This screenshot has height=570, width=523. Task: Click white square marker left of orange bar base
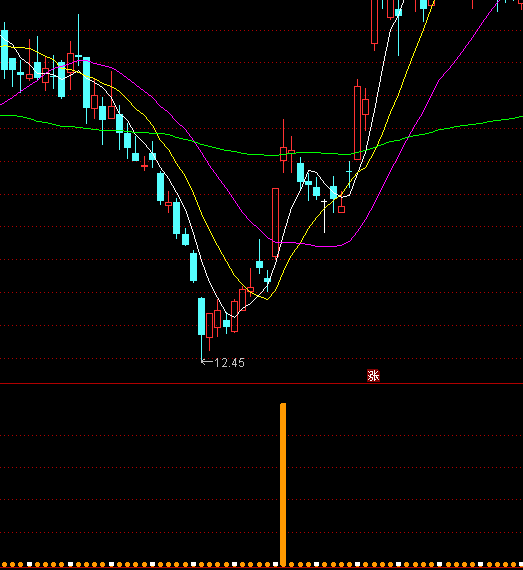pos(275,565)
